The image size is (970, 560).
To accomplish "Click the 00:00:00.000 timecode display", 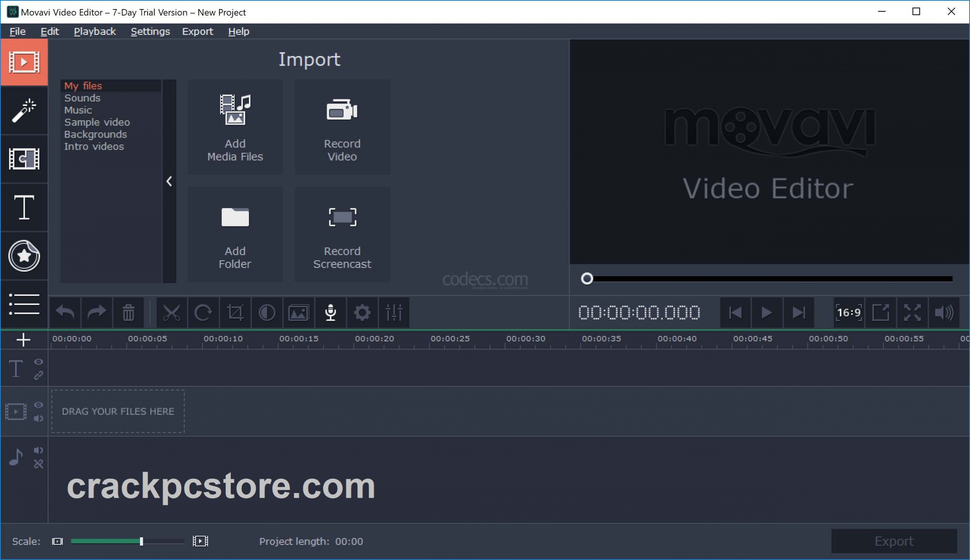I will [639, 312].
